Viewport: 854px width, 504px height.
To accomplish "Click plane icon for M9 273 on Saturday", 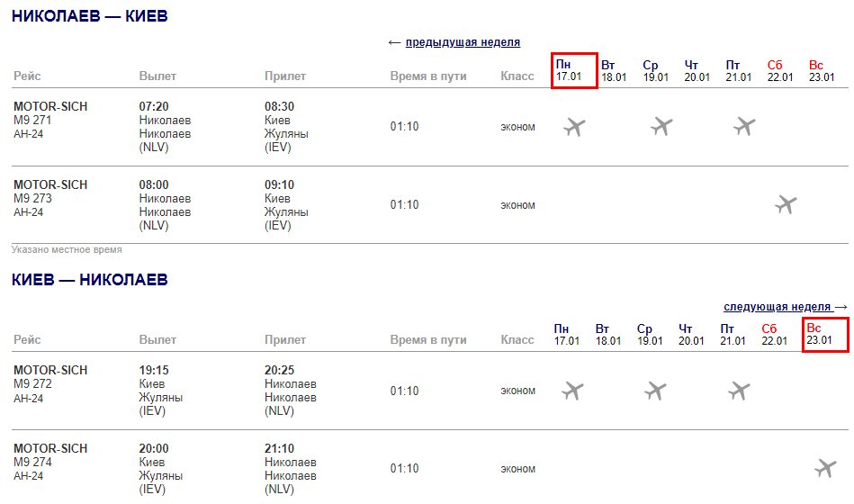I will pyautogui.click(x=786, y=204).
